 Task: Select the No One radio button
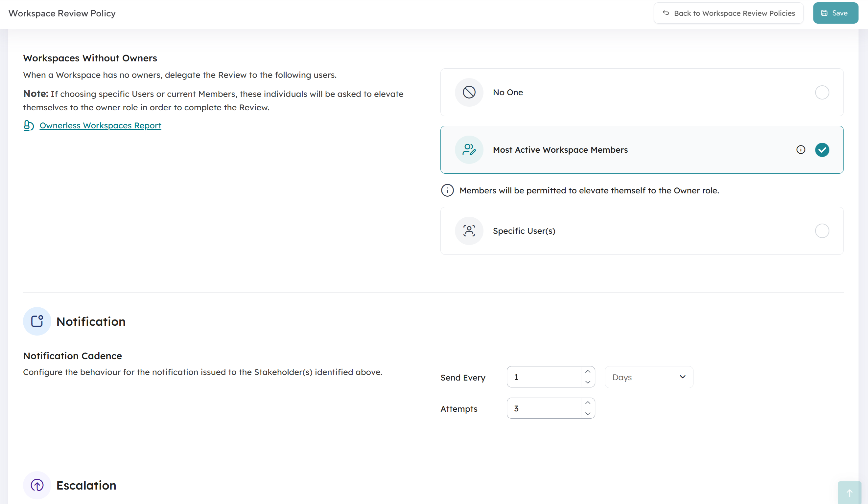coord(822,92)
